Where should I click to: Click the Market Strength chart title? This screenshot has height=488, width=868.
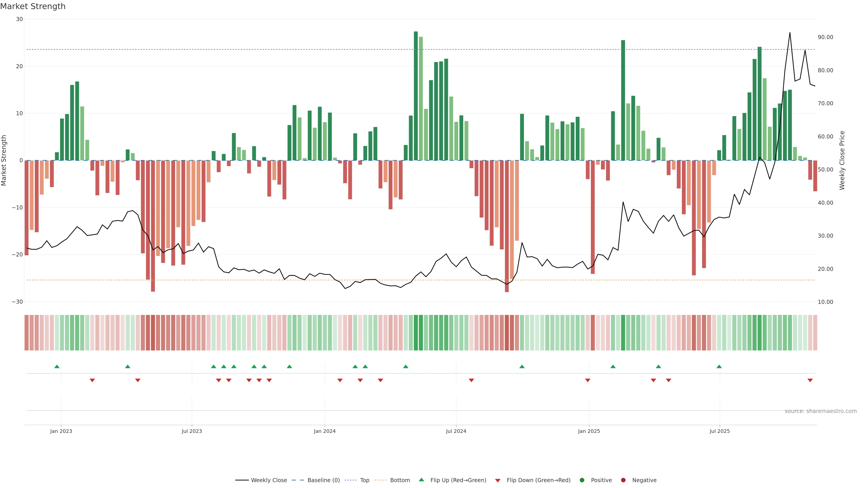tap(33, 6)
